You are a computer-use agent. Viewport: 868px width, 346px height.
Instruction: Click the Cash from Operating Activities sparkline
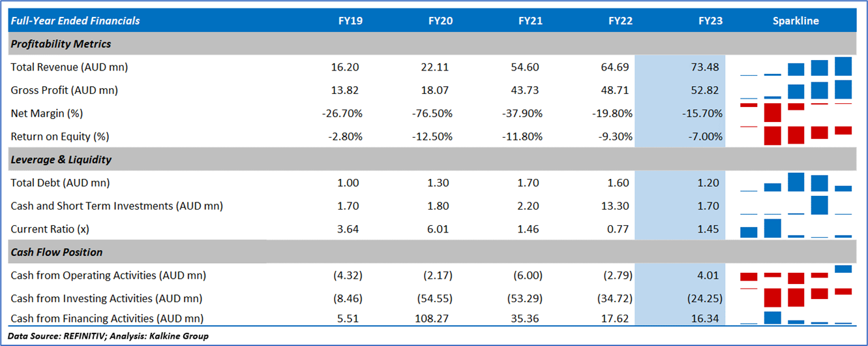pyautogui.click(x=796, y=275)
